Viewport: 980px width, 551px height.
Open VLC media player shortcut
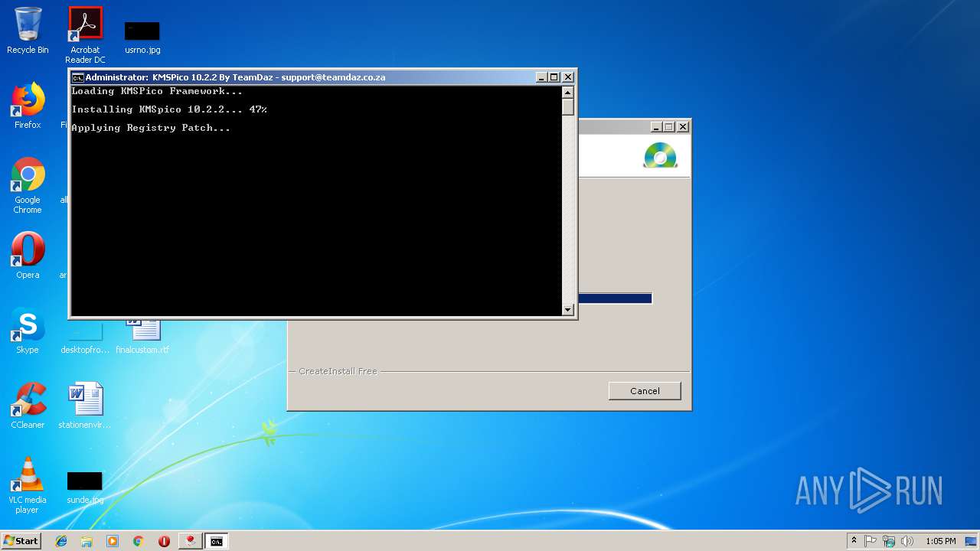coord(28,485)
